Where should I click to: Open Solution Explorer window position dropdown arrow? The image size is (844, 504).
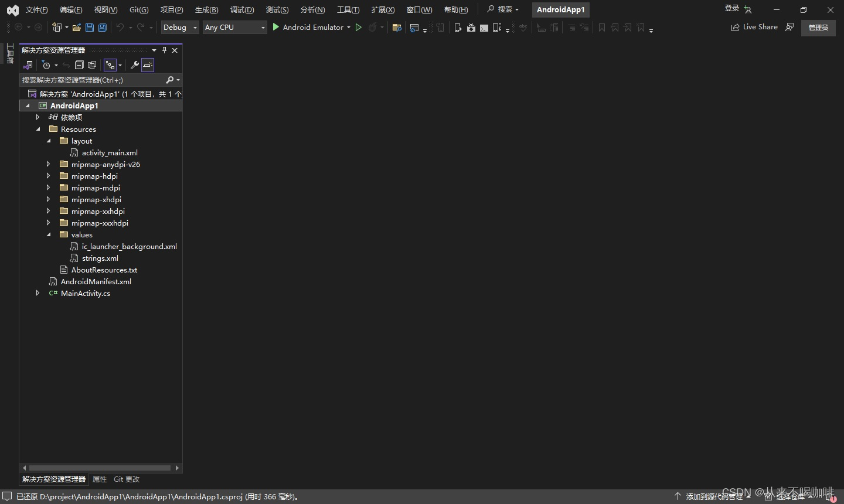tap(154, 50)
